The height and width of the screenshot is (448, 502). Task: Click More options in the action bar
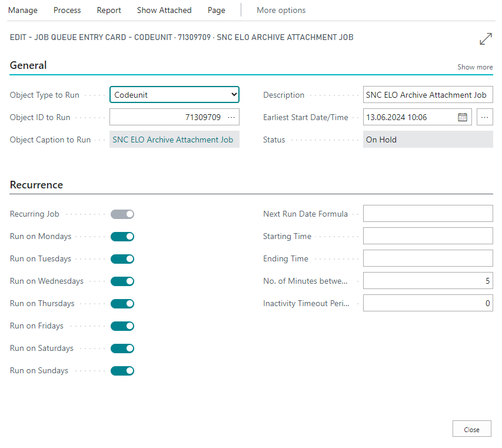click(x=281, y=10)
